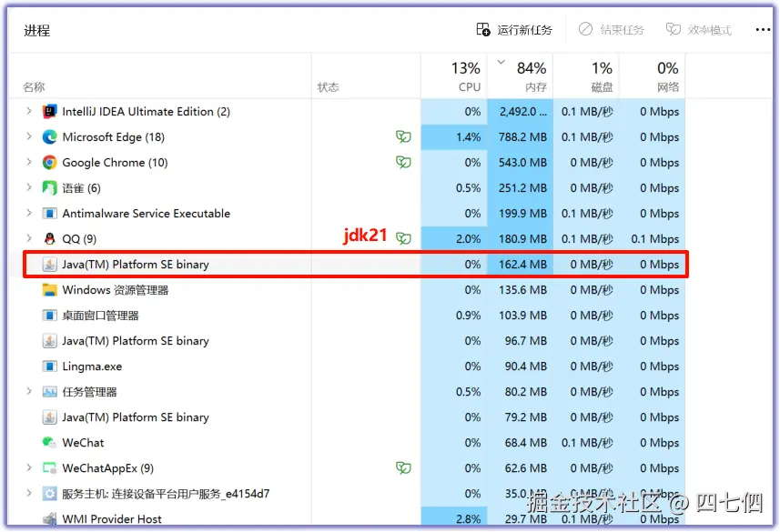
Task: Sort by the 内存 column header
Action: pyautogui.click(x=521, y=76)
